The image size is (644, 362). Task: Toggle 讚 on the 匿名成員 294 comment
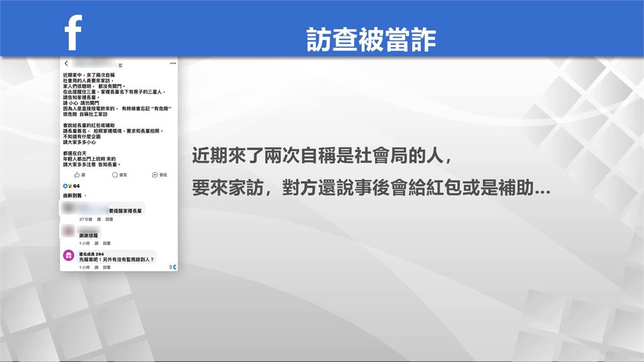(x=96, y=268)
